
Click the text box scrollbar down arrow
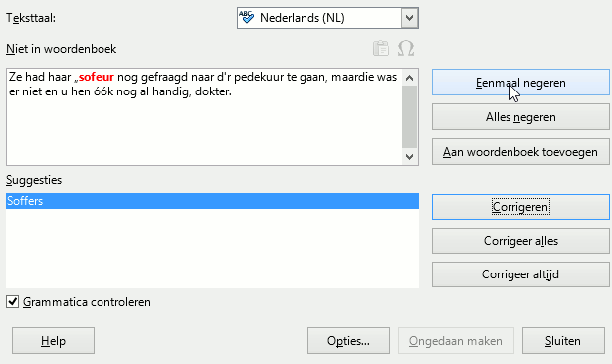pos(409,157)
